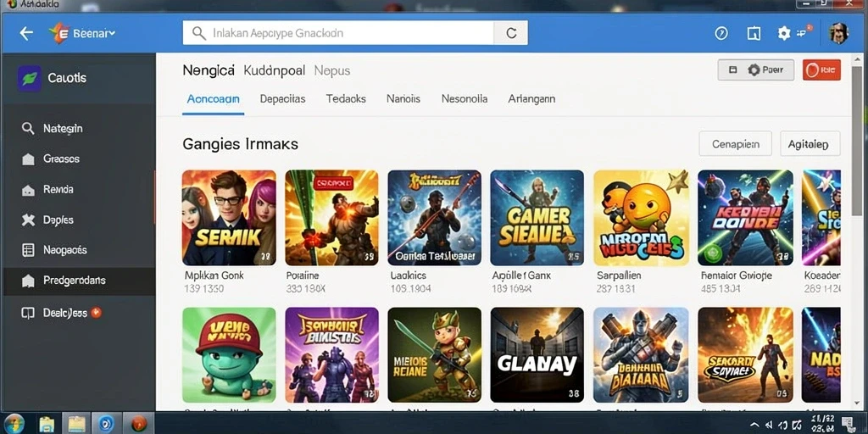Select the Depacitas tab
Viewport: 868px width, 434px height.
282,99
